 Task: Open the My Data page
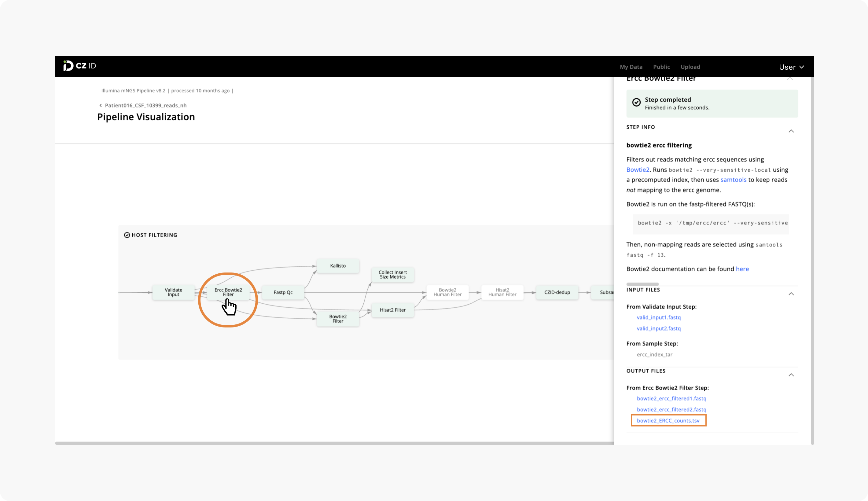[631, 67]
